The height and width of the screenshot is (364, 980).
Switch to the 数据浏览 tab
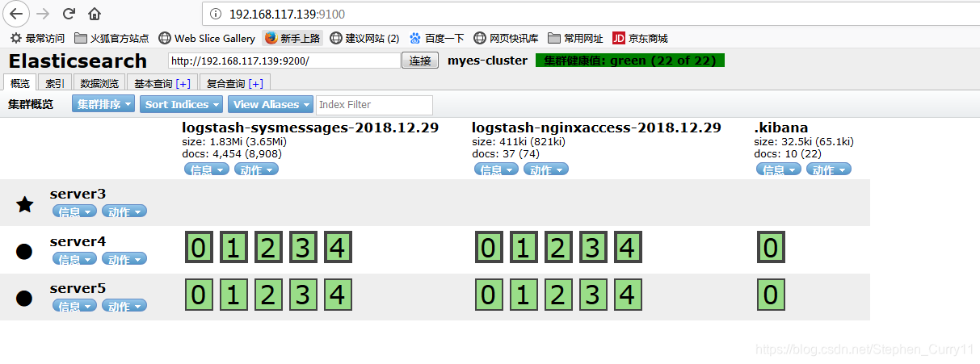[x=99, y=83]
